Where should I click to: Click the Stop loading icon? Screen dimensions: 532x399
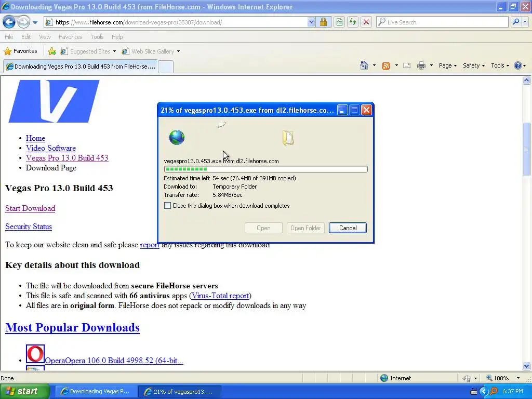[x=366, y=22]
